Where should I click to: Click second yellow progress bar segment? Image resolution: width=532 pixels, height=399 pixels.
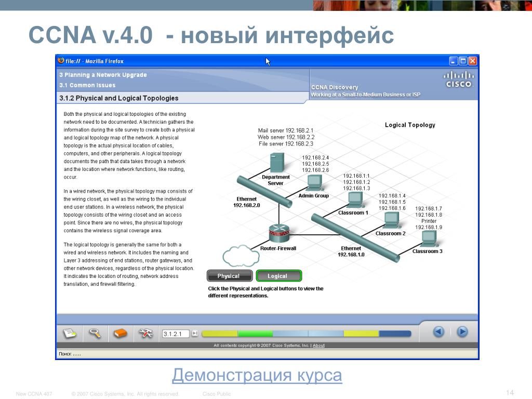[361, 334]
